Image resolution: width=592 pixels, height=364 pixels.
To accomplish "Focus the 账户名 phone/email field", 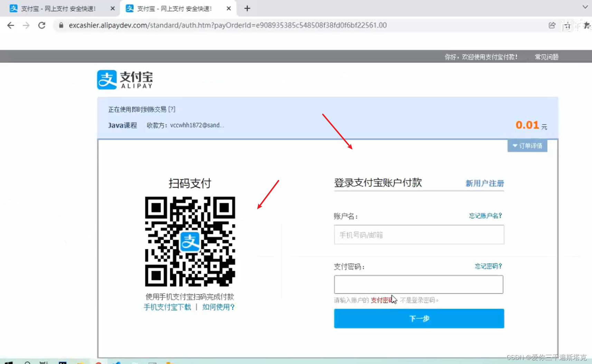I will coord(419,235).
